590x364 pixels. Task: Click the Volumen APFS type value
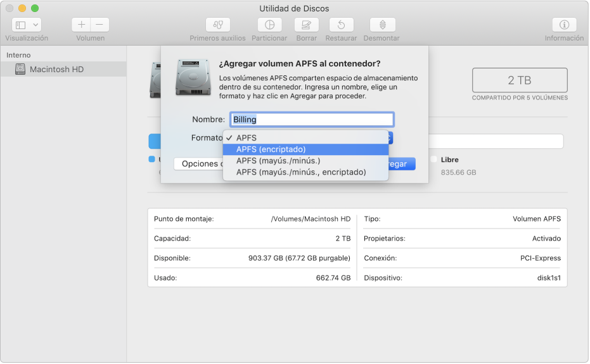click(537, 219)
